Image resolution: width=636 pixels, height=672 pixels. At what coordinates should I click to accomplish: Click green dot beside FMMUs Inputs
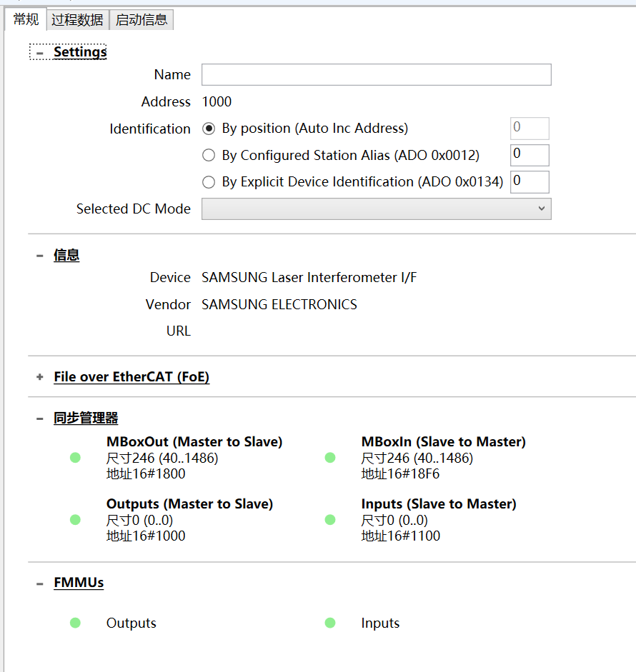(x=330, y=623)
